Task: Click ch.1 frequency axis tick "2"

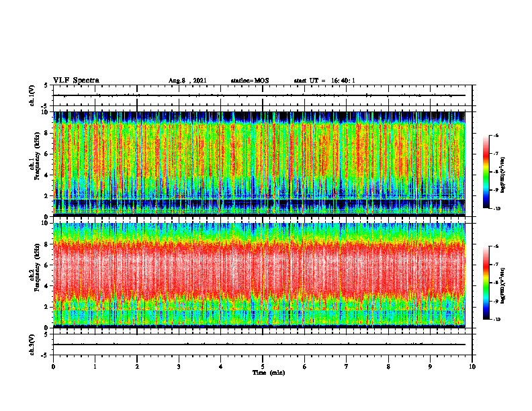Action: point(46,195)
